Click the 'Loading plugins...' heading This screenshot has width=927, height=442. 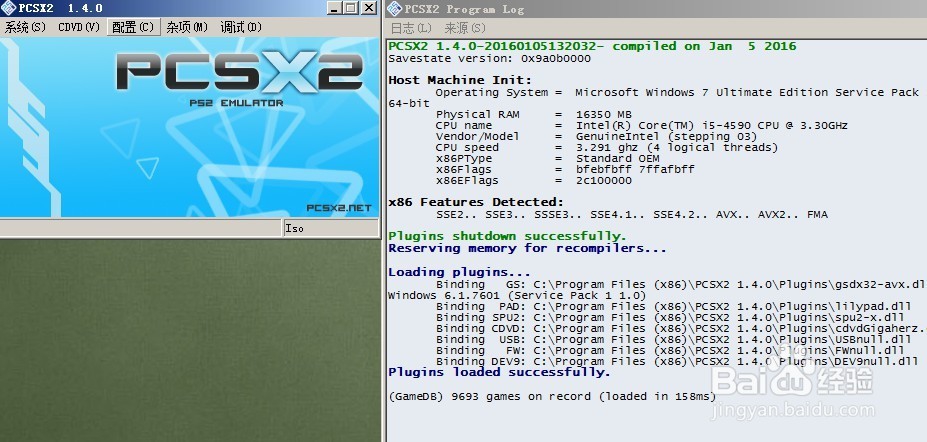point(459,272)
